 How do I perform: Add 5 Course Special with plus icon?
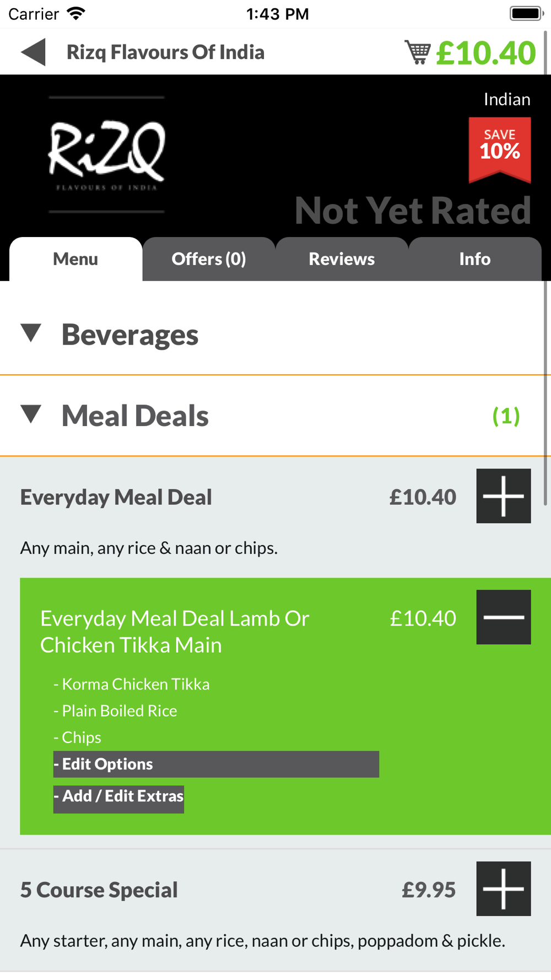point(504,889)
